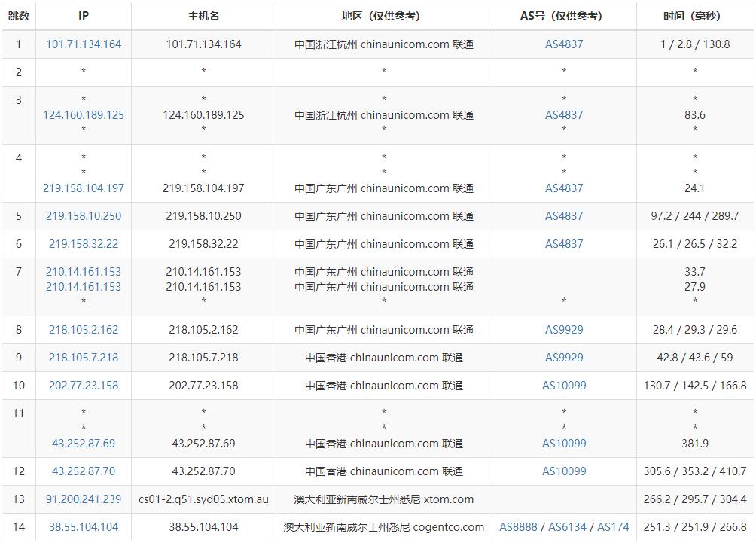This screenshot has width=756, height=543.
Task: Click the blue 43.252.87.69 IP link
Action: pos(84,444)
